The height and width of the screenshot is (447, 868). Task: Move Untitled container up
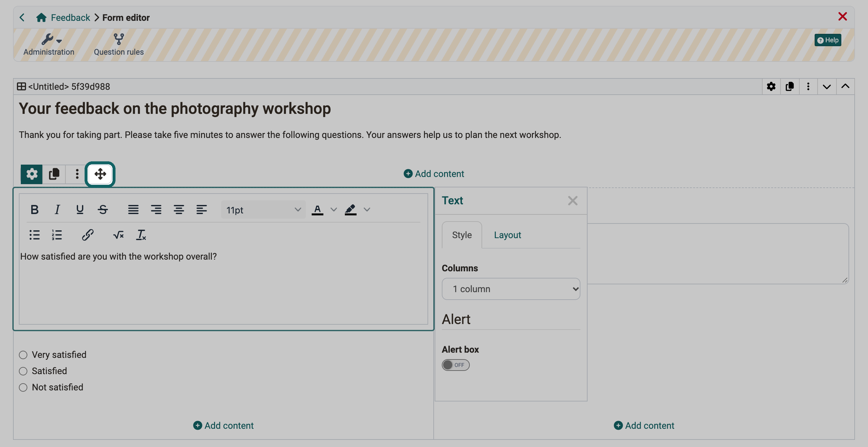pos(845,87)
